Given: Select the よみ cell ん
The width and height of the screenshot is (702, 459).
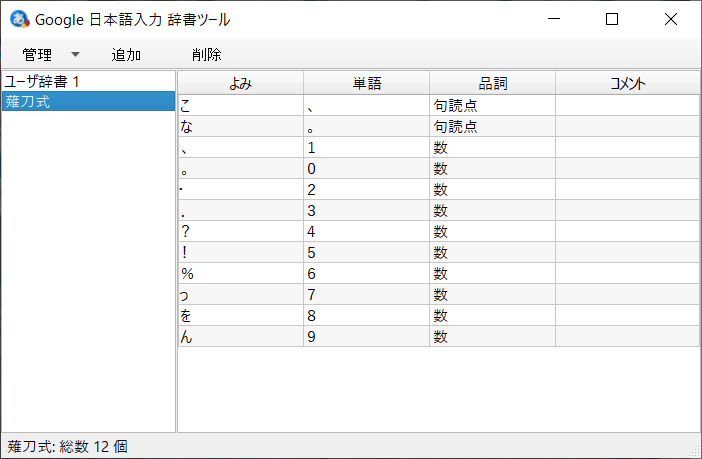Looking at the screenshot, I should 241,337.
